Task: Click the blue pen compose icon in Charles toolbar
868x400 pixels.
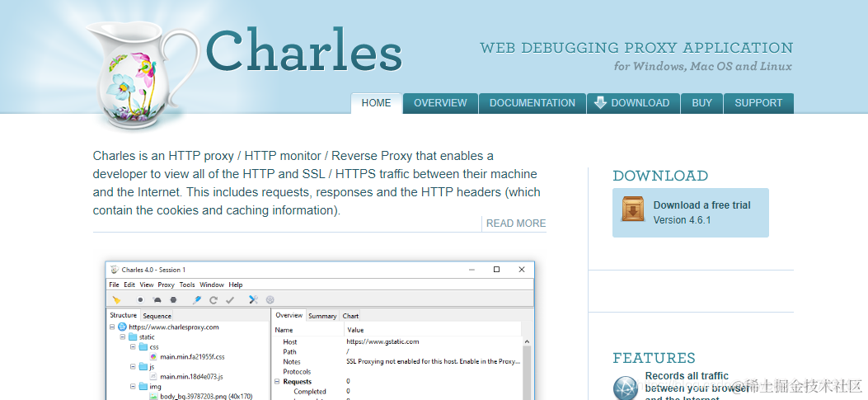Action: (x=196, y=299)
